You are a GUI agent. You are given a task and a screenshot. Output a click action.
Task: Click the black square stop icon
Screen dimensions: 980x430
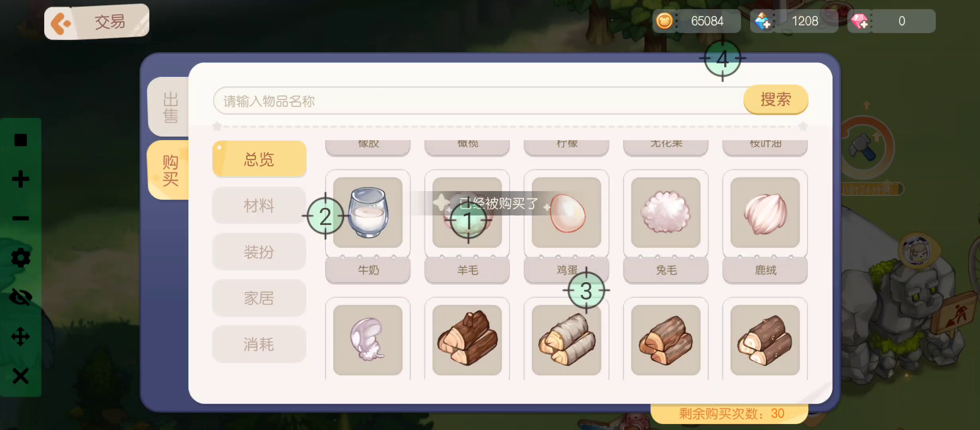tap(20, 140)
